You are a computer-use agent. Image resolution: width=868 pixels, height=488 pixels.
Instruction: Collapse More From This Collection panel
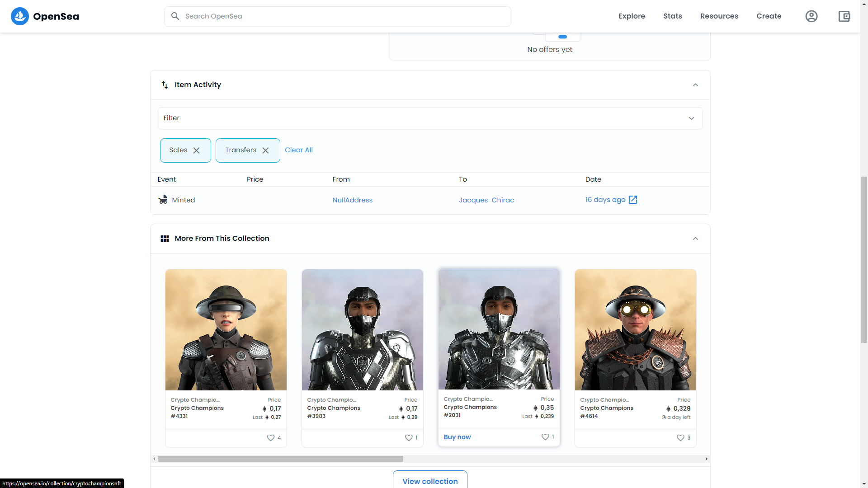click(695, 239)
